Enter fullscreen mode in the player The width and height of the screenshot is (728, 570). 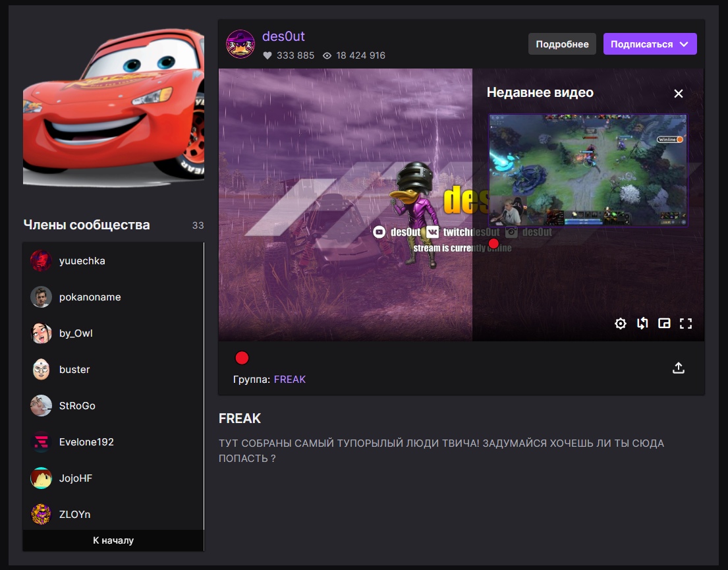coord(686,324)
